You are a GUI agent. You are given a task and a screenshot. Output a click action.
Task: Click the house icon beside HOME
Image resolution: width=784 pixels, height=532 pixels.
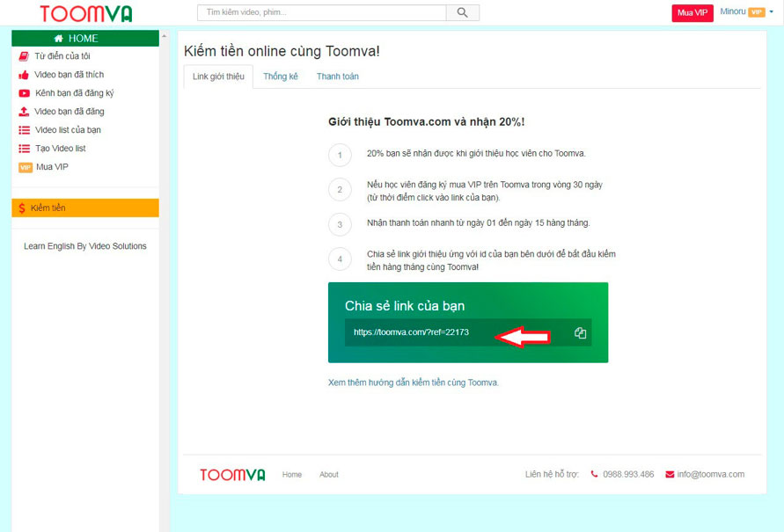click(58, 39)
